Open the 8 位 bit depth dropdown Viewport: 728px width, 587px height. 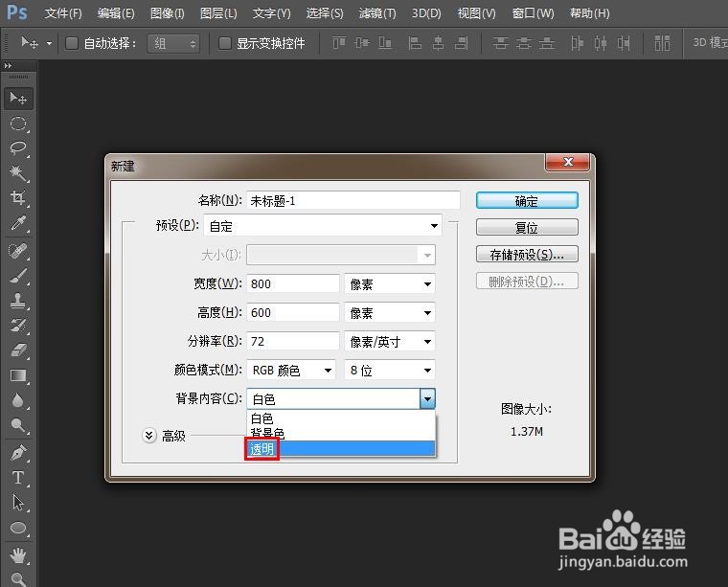click(390, 370)
